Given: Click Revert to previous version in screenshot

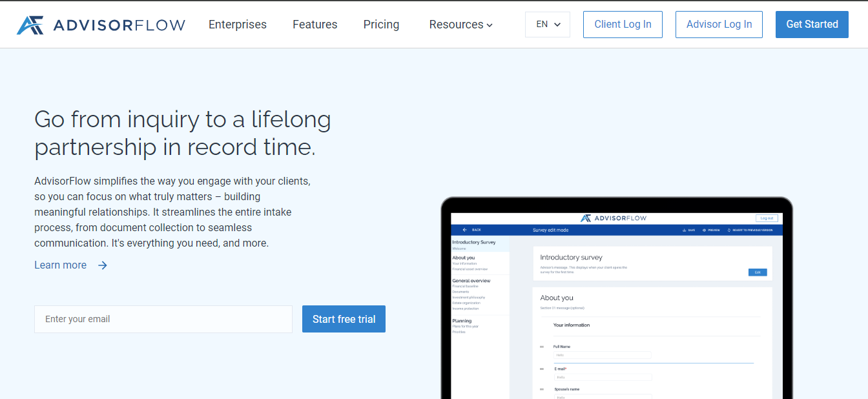Looking at the screenshot, I should pyautogui.click(x=749, y=230).
